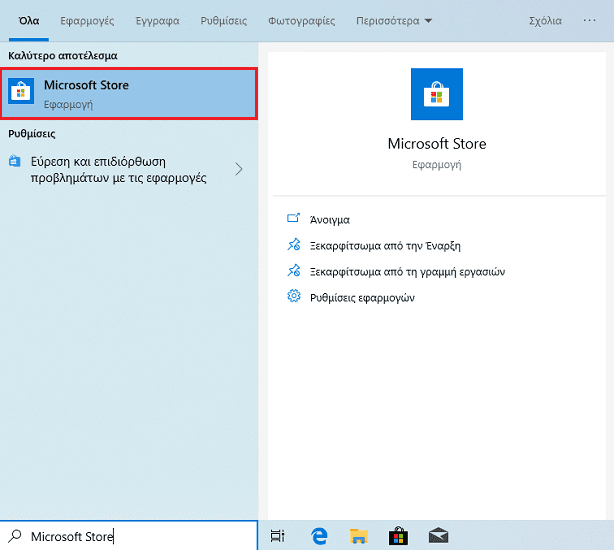Screen dimensions: 614x550
Task: Switch to the Φωτογραφίες tab
Action: click(302, 21)
